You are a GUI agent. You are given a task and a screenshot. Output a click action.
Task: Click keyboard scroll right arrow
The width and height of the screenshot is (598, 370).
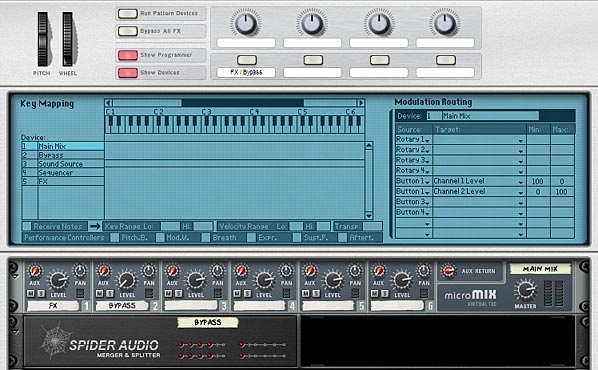pos(360,103)
